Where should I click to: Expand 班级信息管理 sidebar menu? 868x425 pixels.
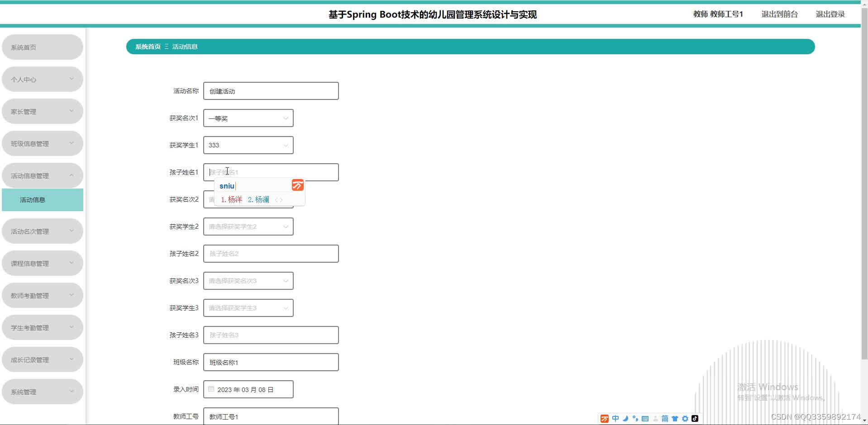[43, 143]
